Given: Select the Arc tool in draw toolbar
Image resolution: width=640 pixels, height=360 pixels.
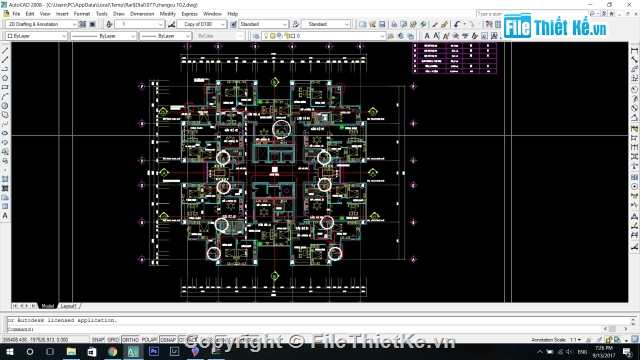Looking at the screenshot, I should click(x=5, y=96).
